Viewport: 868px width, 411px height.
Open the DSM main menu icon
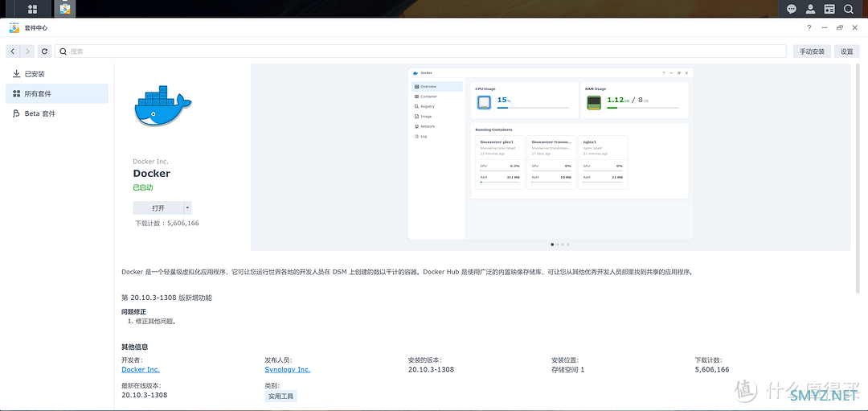coord(32,9)
